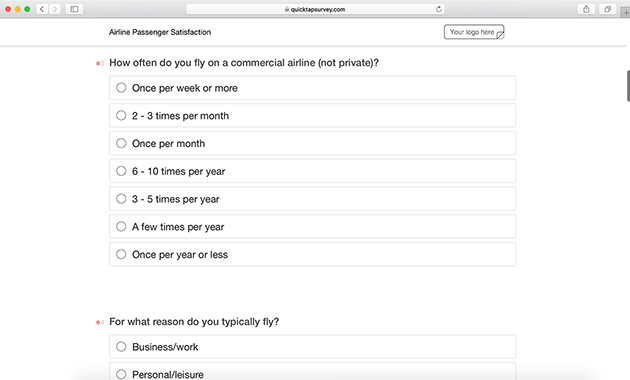Screen dimensions: 630x380
Task: Click the page's vertical scrollbar thumb
Action: point(628,86)
